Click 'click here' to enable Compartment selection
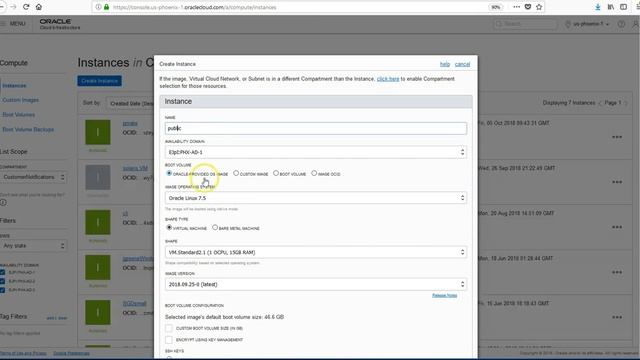 (388, 79)
